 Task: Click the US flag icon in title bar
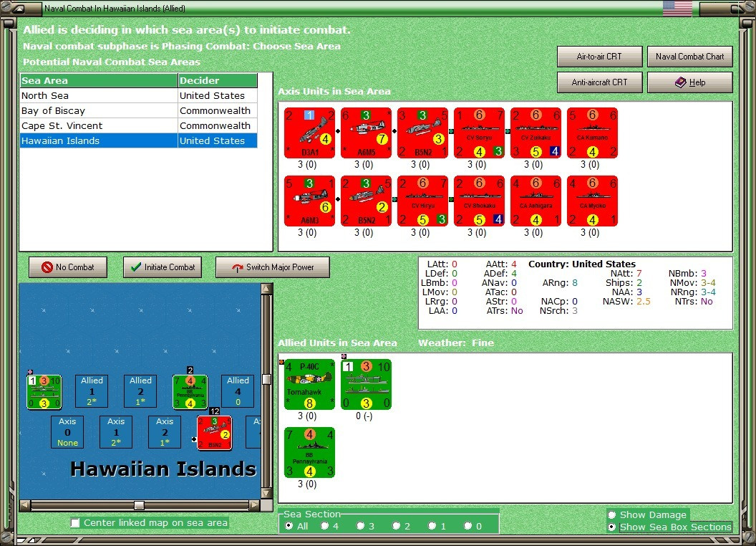677,8
